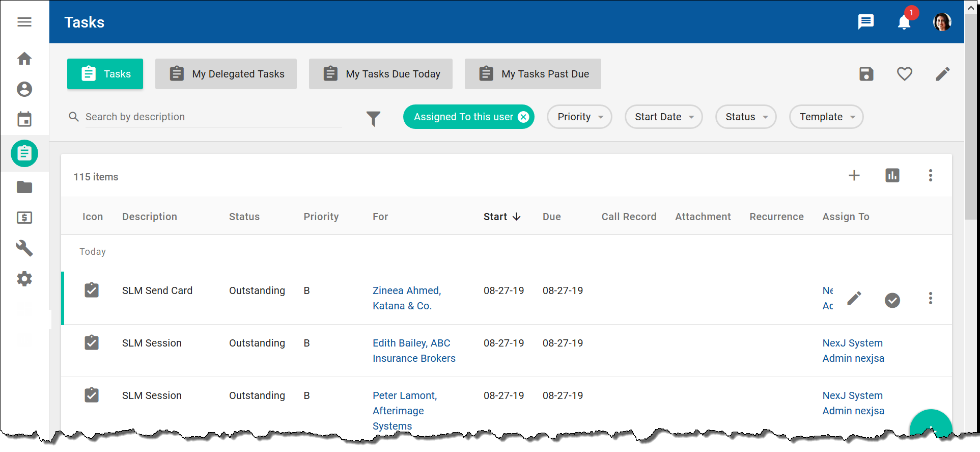Mark SLM Send Card task complete
Screen dimensions: 980x452
point(892,300)
